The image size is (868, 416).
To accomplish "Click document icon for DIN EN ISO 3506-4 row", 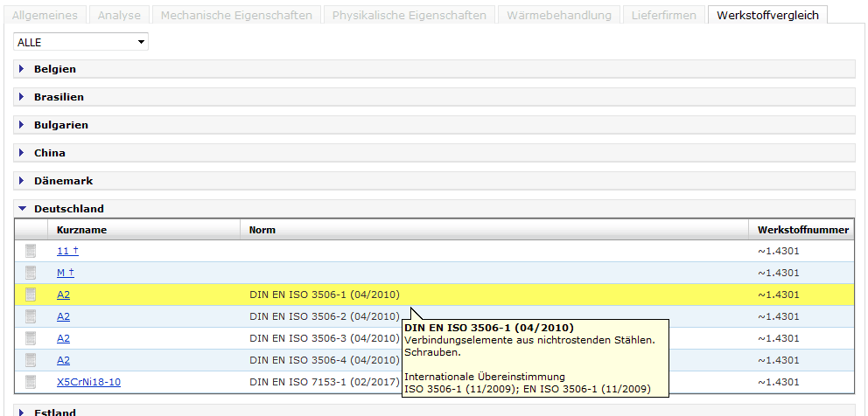I will [31, 360].
